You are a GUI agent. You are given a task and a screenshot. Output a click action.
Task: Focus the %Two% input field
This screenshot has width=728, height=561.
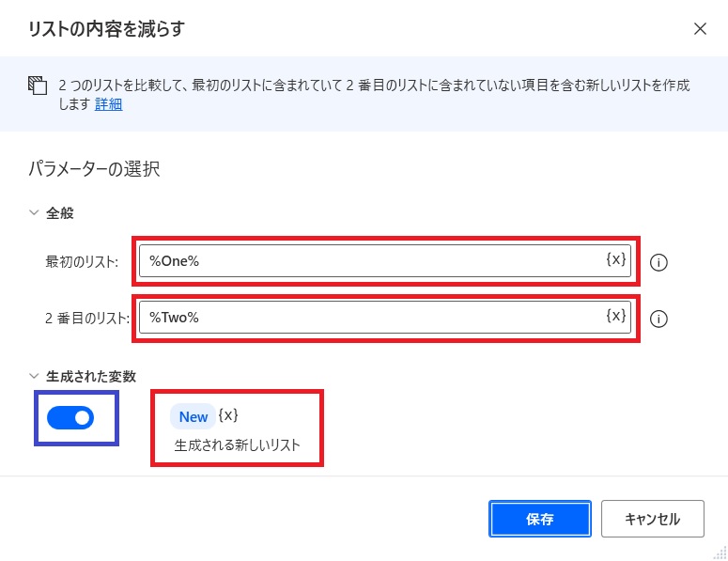(385, 318)
